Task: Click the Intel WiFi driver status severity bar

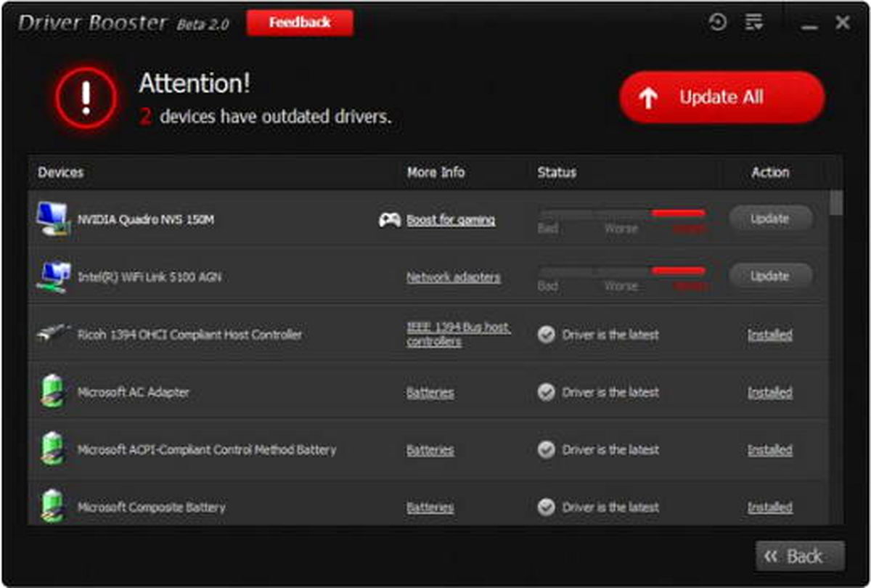Action: [622, 271]
